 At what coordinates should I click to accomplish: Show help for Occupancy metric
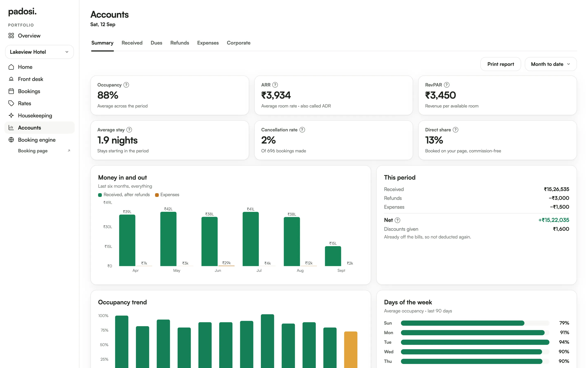point(126,85)
